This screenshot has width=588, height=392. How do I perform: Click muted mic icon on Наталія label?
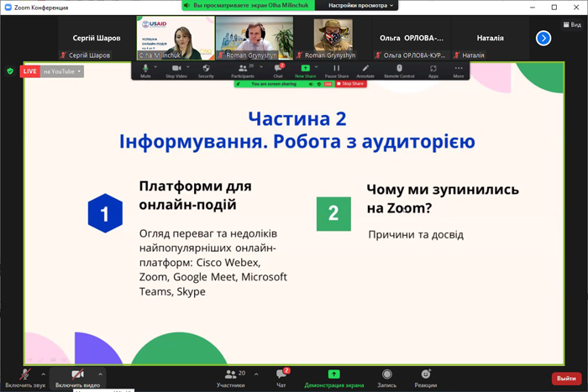[x=456, y=55]
